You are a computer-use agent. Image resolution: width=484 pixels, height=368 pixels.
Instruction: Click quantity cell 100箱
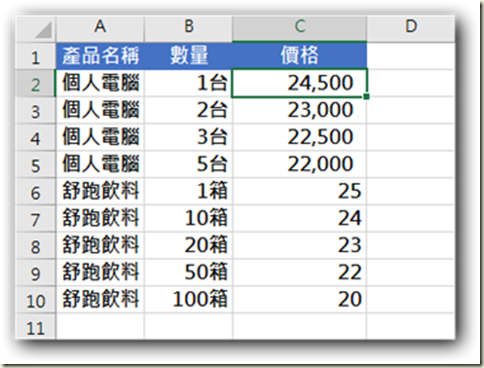pos(188,300)
